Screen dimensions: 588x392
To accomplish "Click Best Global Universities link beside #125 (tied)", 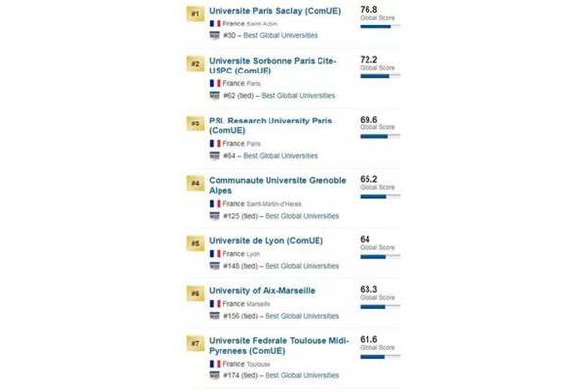I will [302, 216].
